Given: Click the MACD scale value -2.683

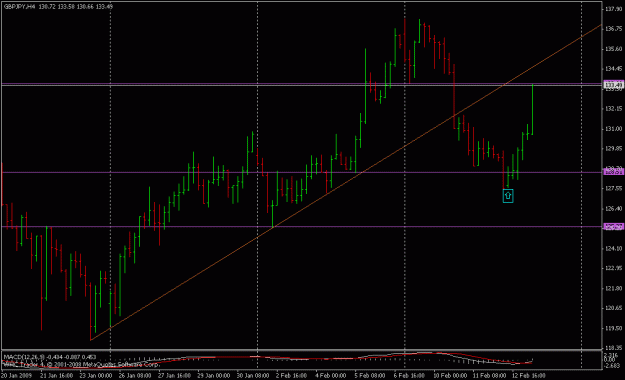Looking at the screenshot, I should [x=613, y=366].
